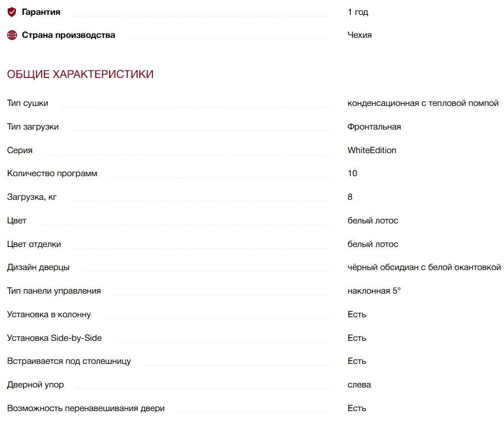
Task: Click the globe icon beside Страна производства
Action: (12, 35)
